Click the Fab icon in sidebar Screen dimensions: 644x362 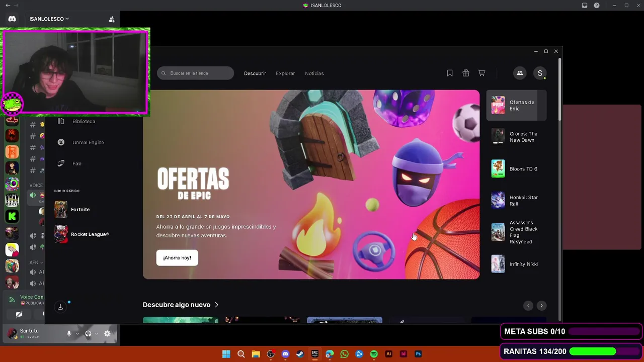point(61,163)
